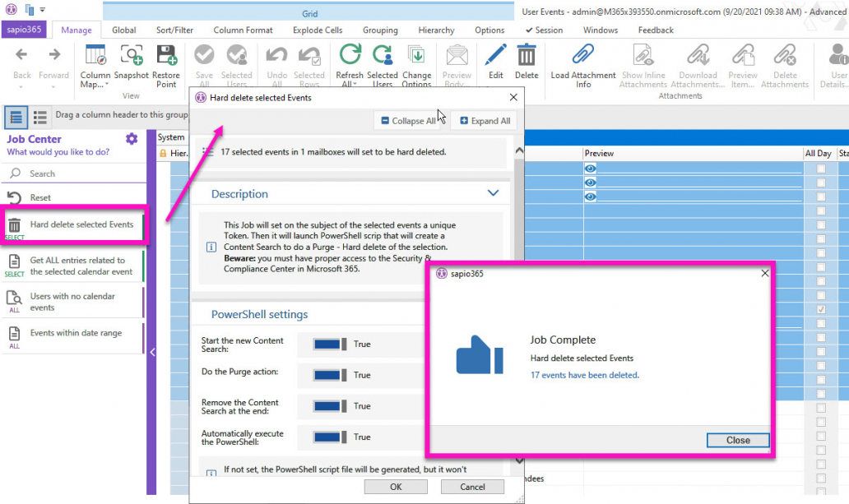
Task: Open the Column Map tool
Action: coord(95,66)
